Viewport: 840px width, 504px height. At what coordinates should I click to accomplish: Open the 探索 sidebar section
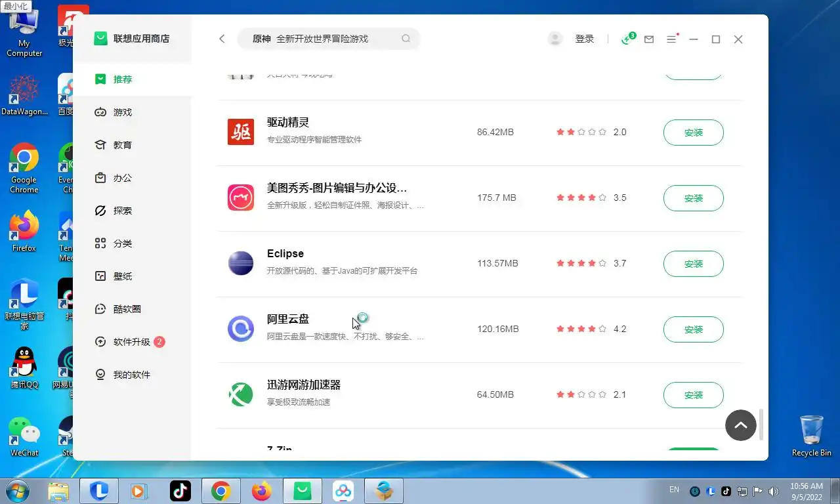[x=132, y=211]
